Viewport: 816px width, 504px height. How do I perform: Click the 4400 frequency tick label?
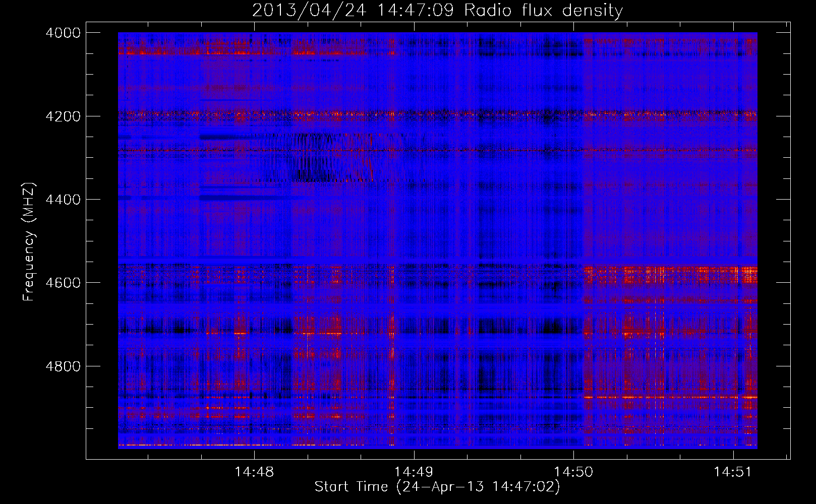(63, 200)
